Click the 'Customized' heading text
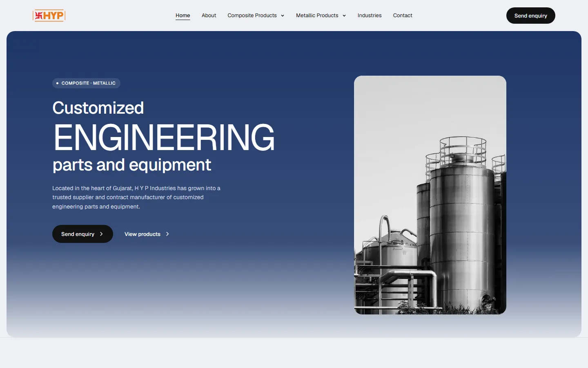The height and width of the screenshot is (368, 588). coord(98,108)
